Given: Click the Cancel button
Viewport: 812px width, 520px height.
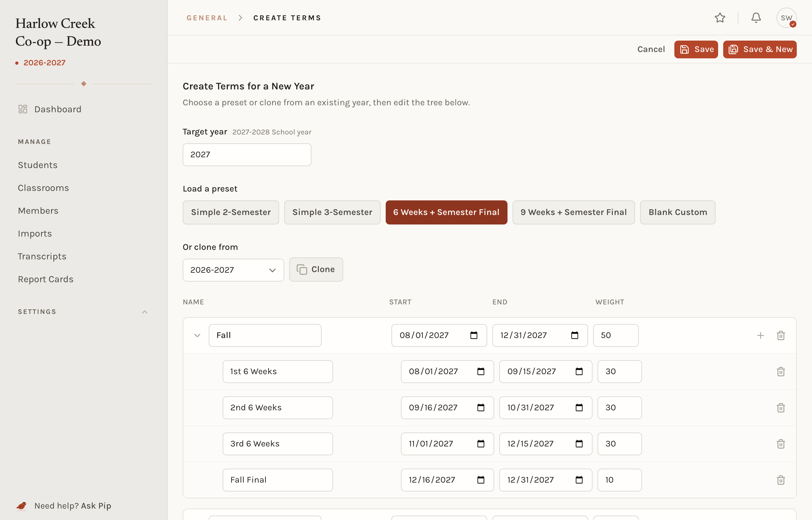Looking at the screenshot, I should point(651,49).
